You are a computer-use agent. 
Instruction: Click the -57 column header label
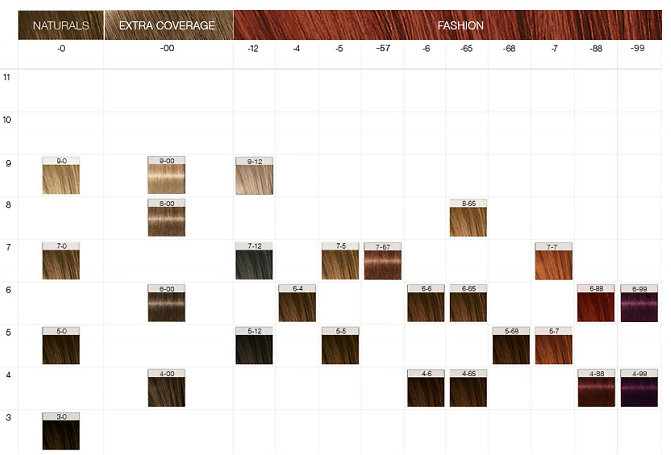point(382,50)
